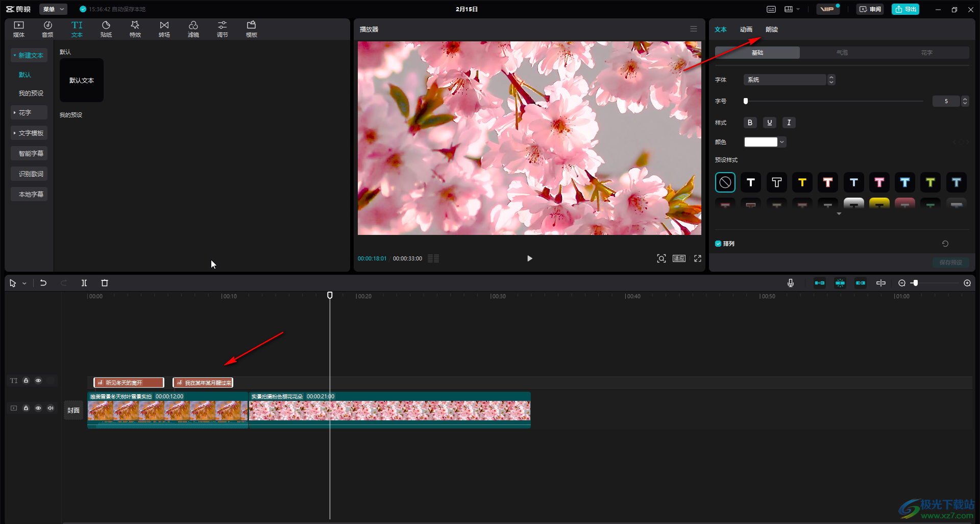Open the 字体 font dropdown
Image resolution: width=980 pixels, height=524 pixels.
(789, 80)
